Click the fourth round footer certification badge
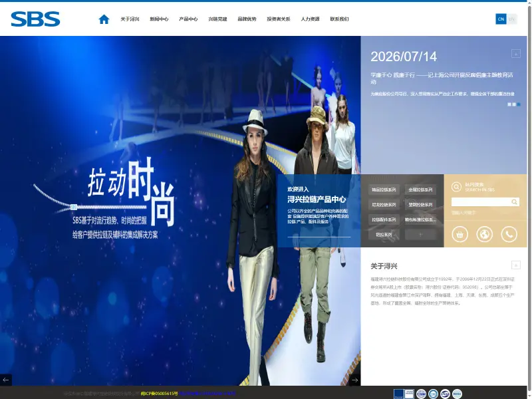Screen dimensions: 532x399 pyautogui.click(x=433, y=394)
